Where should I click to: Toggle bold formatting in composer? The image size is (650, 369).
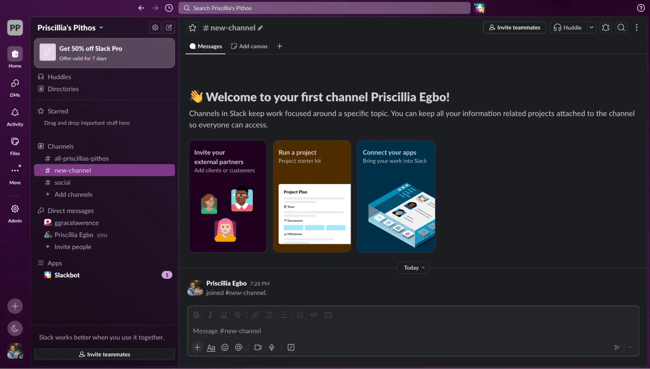(196, 315)
